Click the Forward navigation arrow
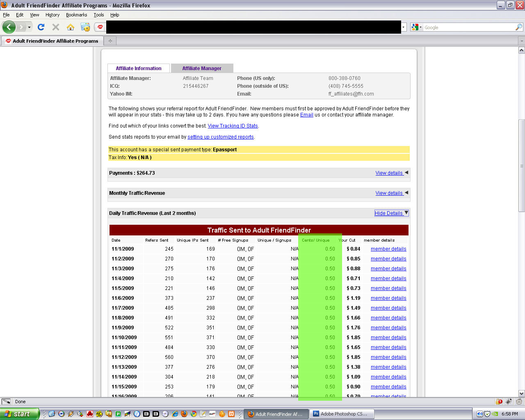Screen dimensions: 525x420 point(21,27)
